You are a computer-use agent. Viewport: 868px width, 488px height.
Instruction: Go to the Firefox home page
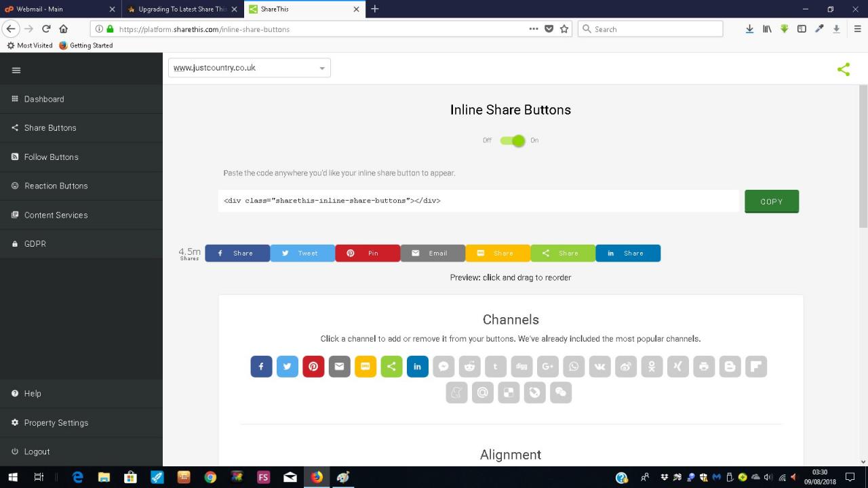[x=64, y=29]
